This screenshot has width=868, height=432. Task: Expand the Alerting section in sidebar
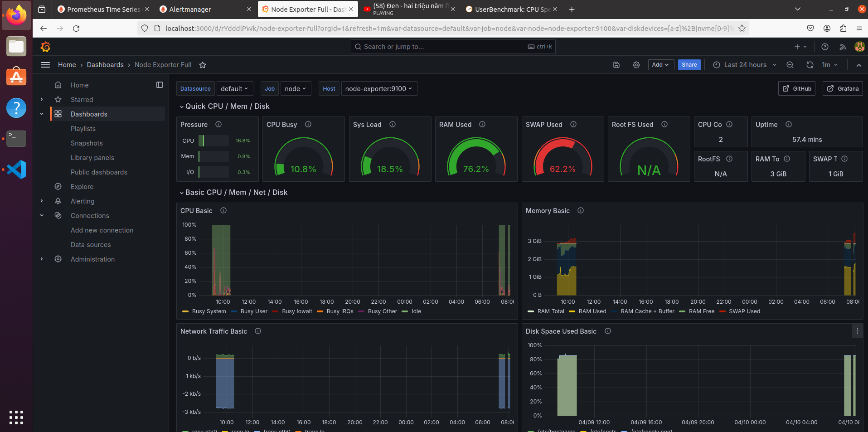[42, 201]
